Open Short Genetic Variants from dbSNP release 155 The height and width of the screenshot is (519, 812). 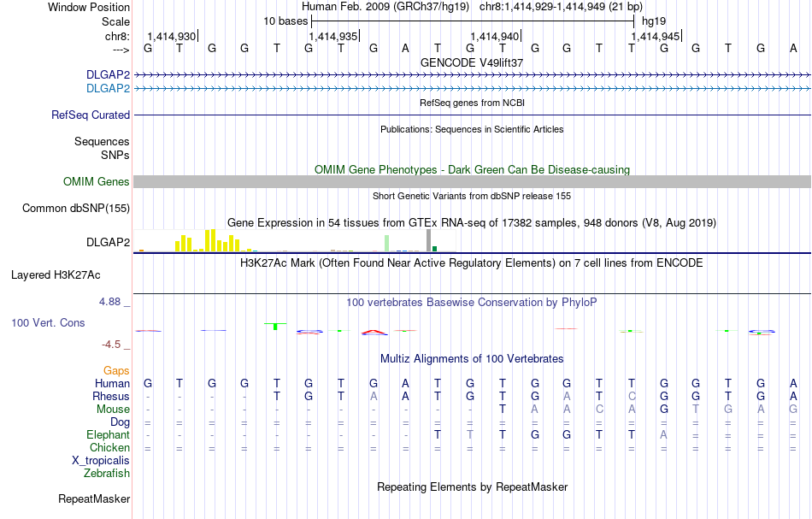click(x=472, y=196)
